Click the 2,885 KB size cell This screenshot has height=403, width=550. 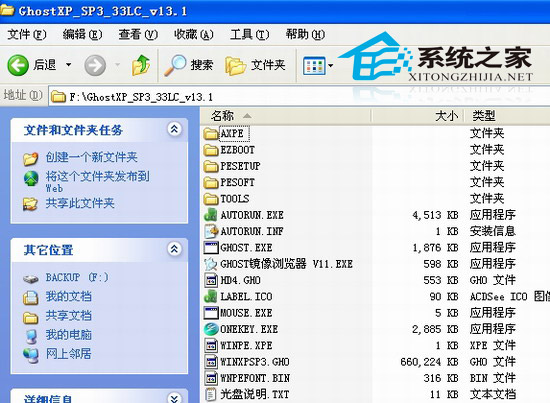point(435,329)
